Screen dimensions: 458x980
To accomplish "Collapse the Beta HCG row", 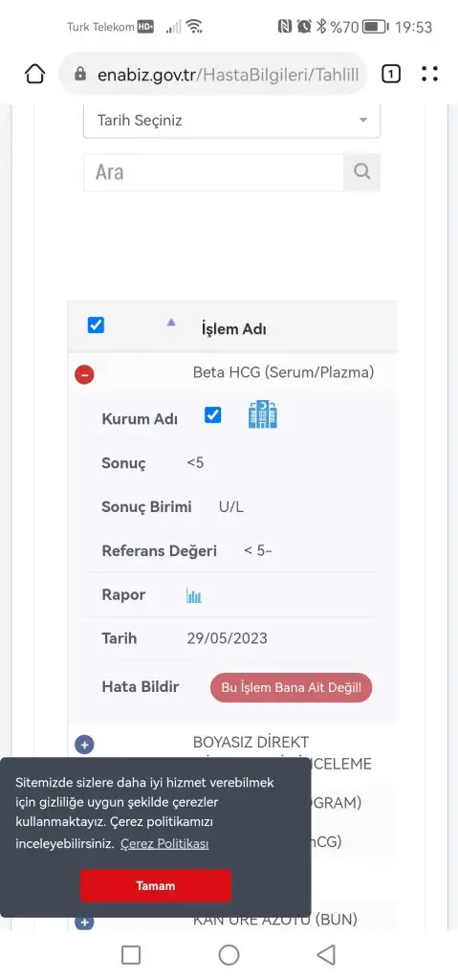I will click(84, 375).
